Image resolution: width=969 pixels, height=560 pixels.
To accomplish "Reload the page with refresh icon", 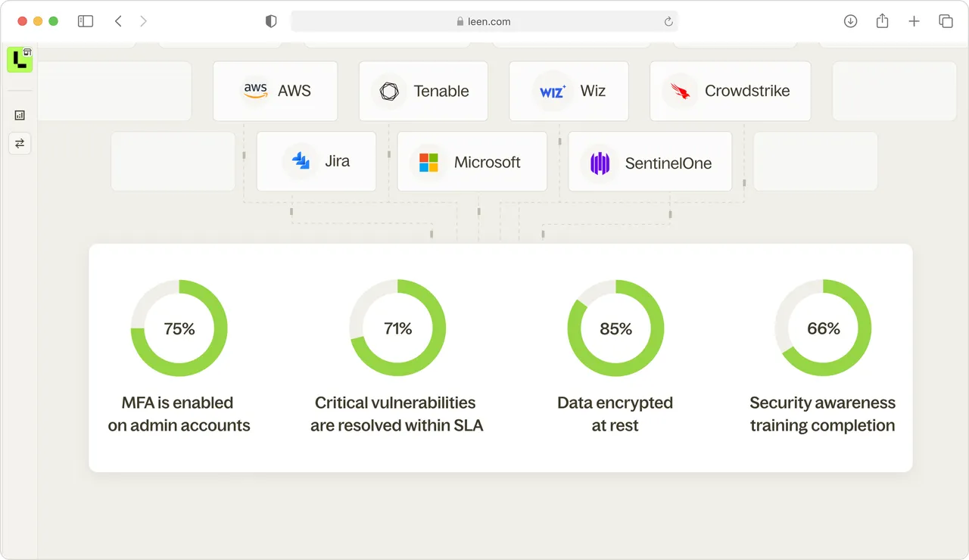I will click(668, 22).
